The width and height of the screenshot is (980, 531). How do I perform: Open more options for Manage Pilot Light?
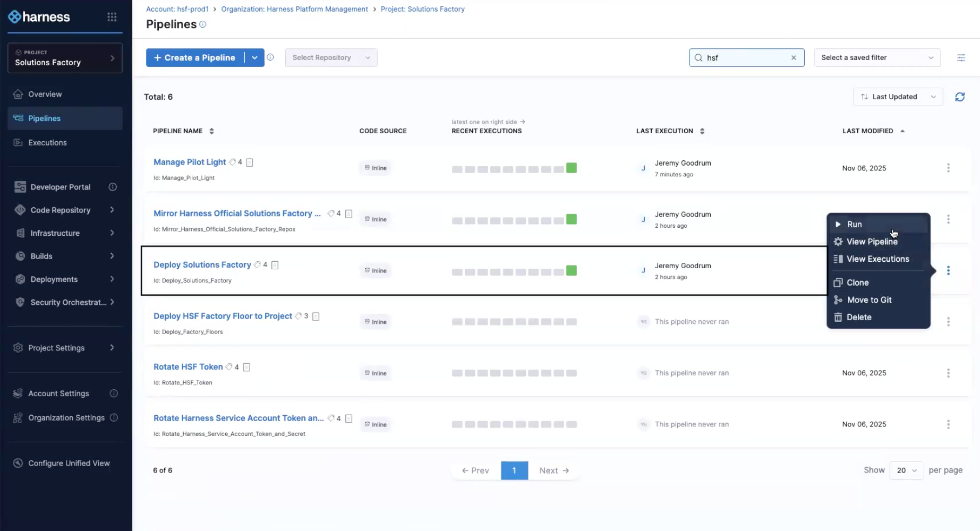click(948, 168)
